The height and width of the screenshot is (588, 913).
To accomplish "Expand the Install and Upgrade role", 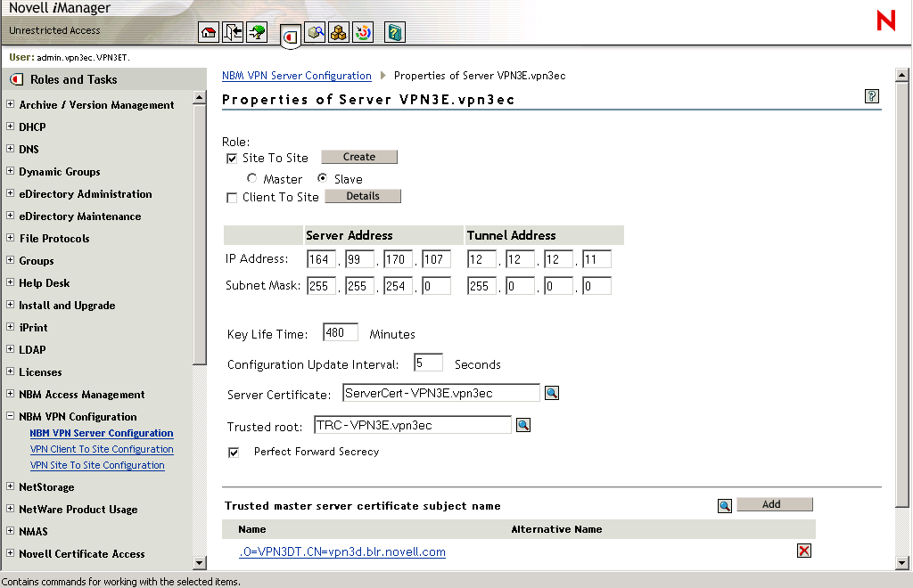I will coord(10,305).
